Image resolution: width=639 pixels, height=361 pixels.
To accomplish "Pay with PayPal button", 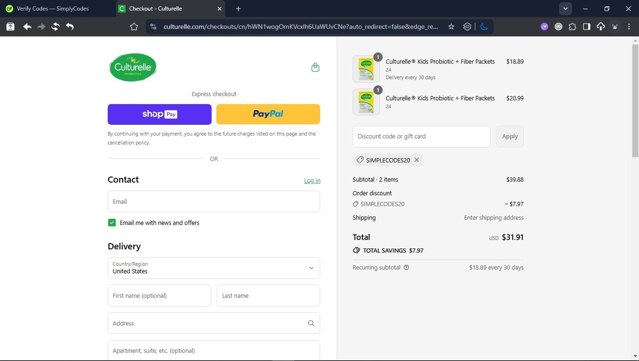I will (x=268, y=114).
